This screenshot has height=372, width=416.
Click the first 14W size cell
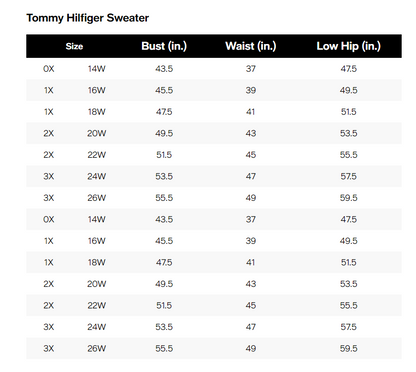97,69
